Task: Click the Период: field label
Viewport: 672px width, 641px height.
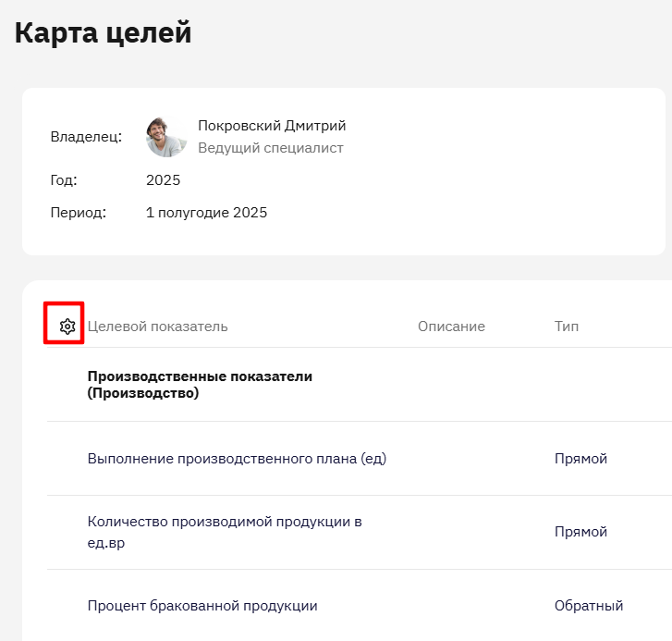Action: (78, 213)
